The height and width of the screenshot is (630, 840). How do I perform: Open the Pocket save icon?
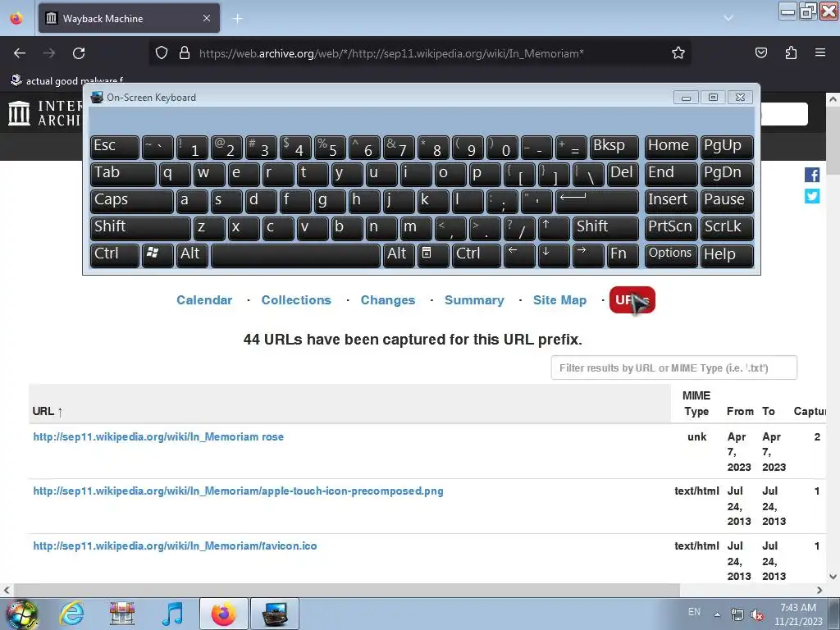760,53
